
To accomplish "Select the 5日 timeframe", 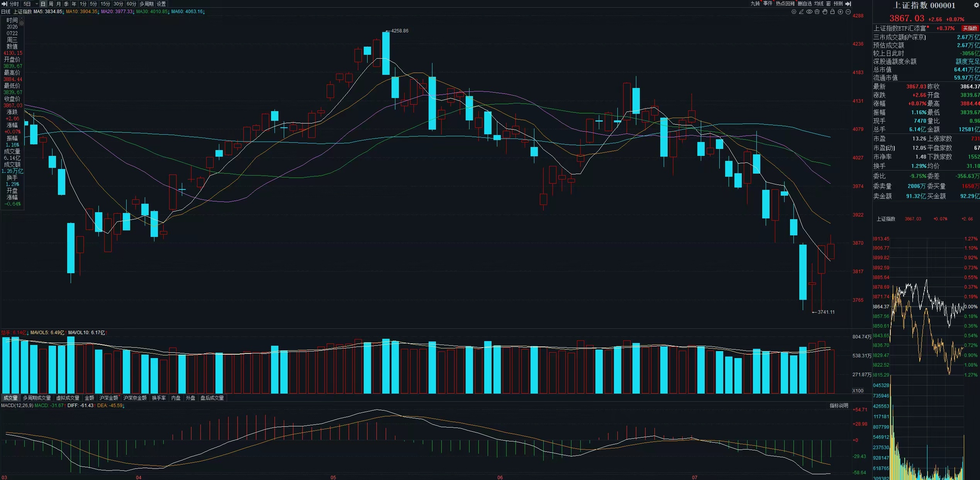I will pyautogui.click(x=27, y=4).
